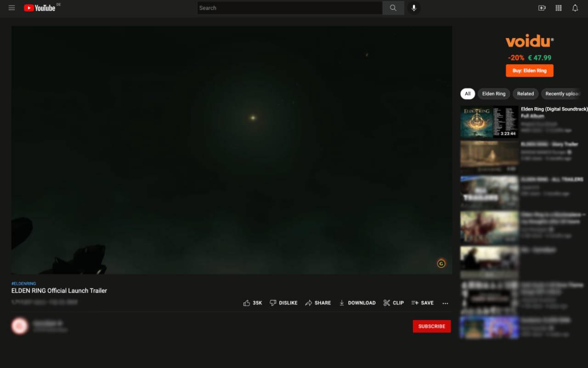Image resolution: width=588 pixels, height=368 pixels.
Task: Start voice search with microphone icon
Action: click(414, 8)
